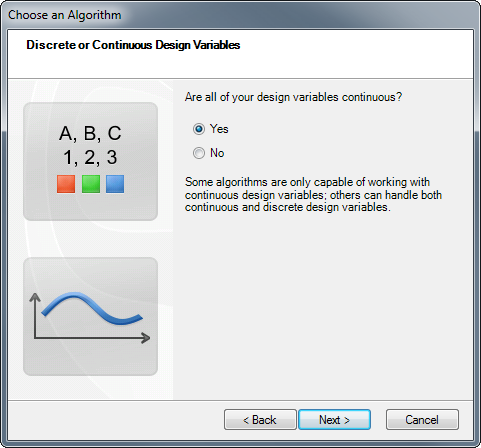Screen dimensions: 481x448
Task: Click the horizontal axis arrow of curve plot
Action: click(92, 338)
